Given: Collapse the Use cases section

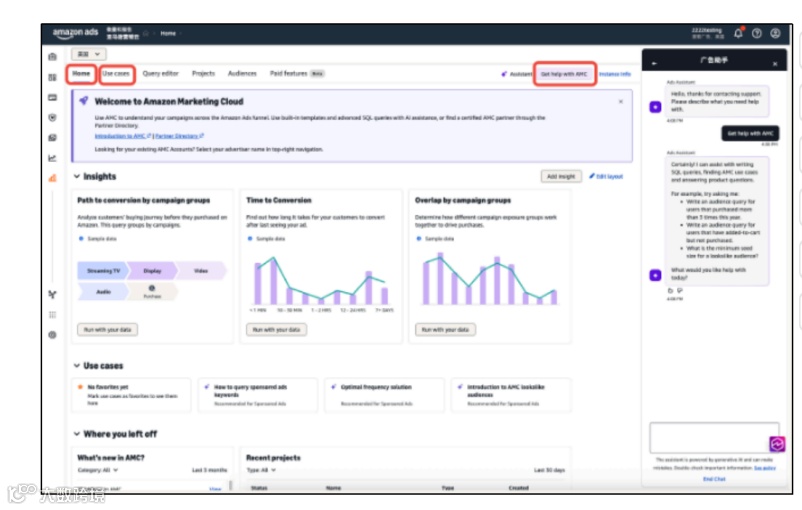Looking at the screenshot, I should 77,366.
